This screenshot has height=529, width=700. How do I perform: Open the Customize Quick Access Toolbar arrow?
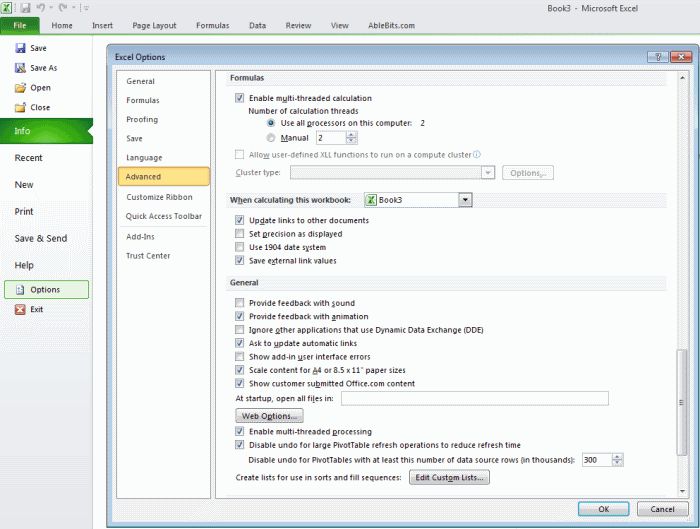tap(87, 8)
